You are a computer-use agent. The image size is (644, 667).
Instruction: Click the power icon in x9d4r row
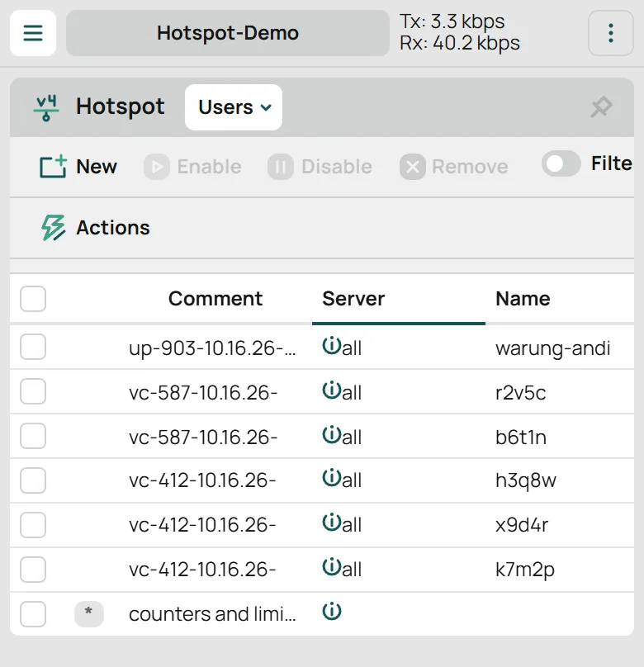tap(332, 523)
